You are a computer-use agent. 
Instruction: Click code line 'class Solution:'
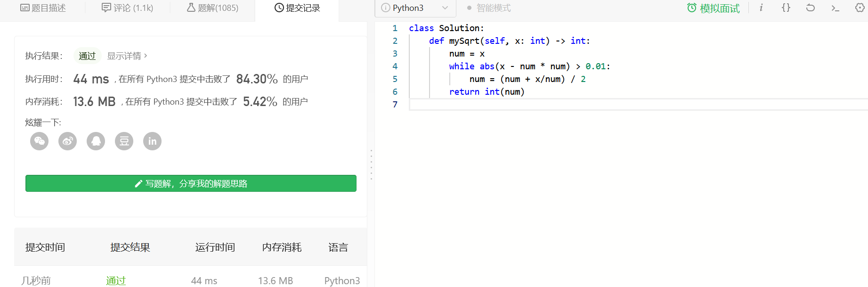tap(446, 28)
